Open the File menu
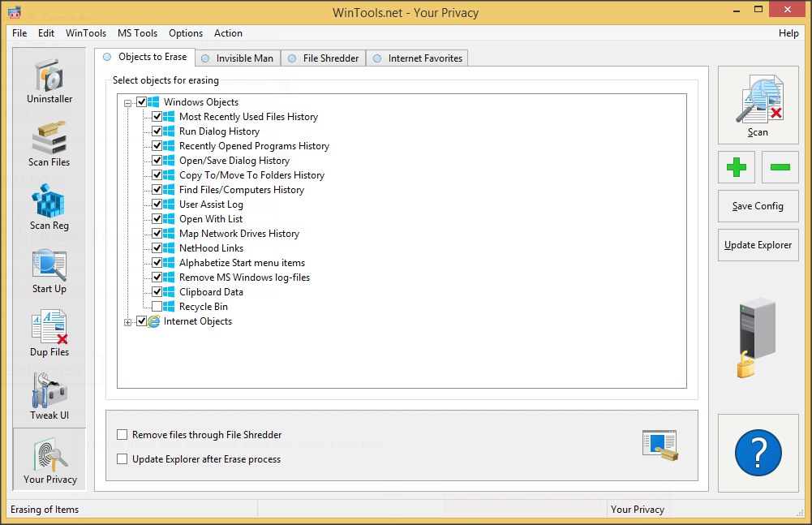 pyautogui.click(x=19, y=33)
